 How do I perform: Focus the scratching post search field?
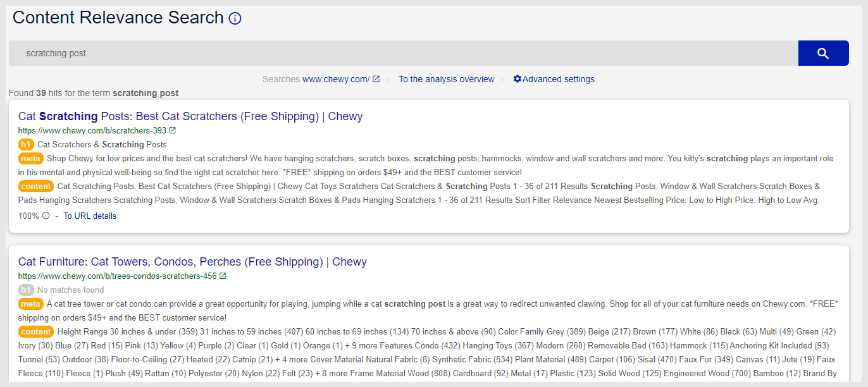tap(404, 53)
